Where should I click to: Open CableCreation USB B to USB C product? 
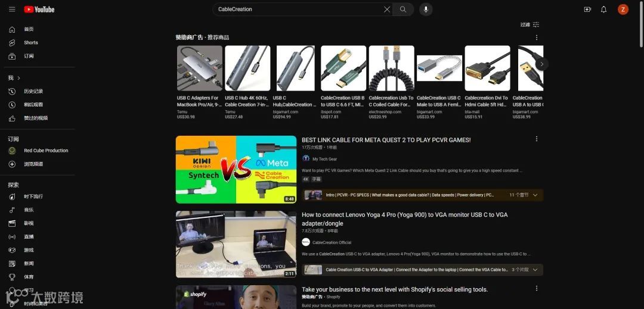pos(343,68)
